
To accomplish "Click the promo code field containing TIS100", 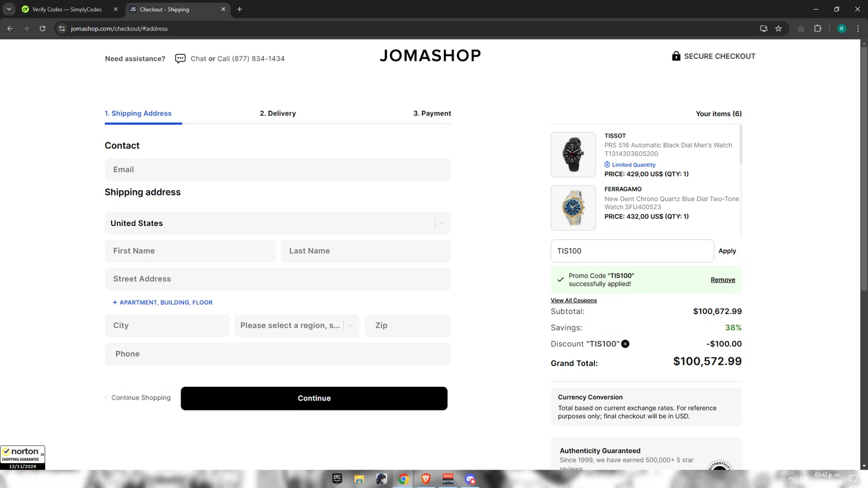I will tap(632, 251).
